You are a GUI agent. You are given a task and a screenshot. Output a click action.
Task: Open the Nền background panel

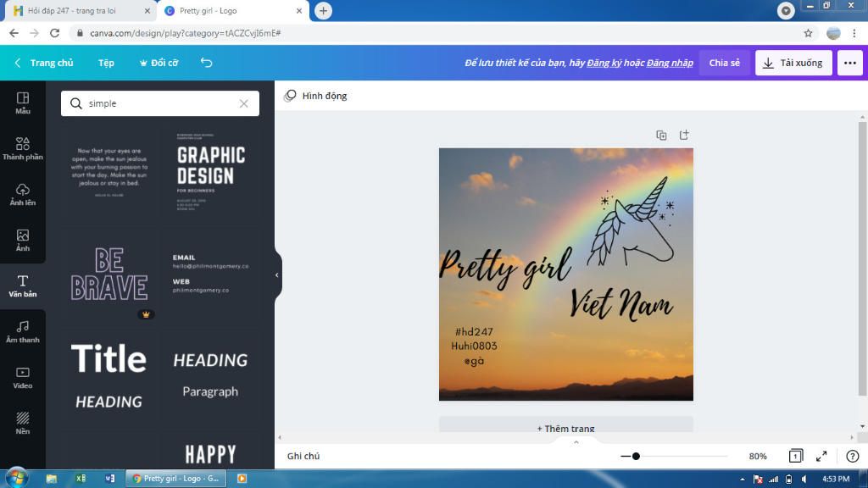click(23, 424)
